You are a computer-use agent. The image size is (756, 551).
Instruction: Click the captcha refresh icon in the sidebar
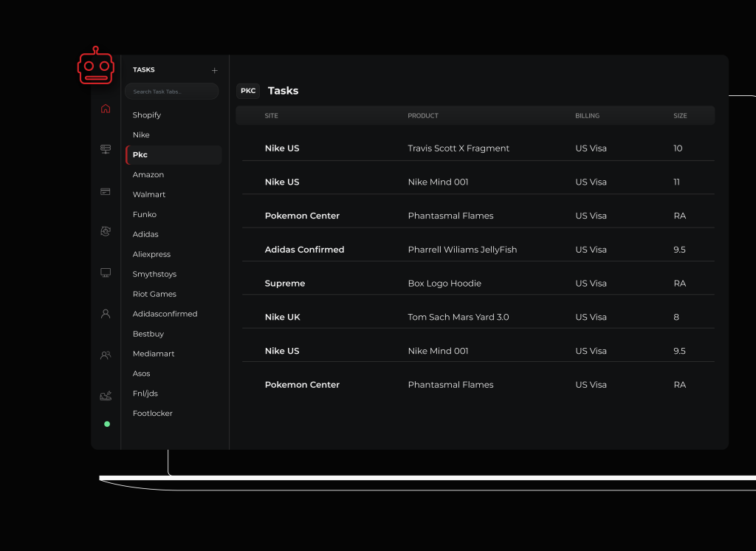click(106, 231)
